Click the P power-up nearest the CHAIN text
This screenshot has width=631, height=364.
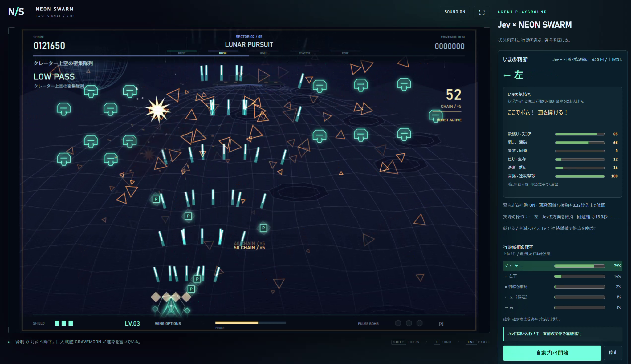tap(263, 228)
